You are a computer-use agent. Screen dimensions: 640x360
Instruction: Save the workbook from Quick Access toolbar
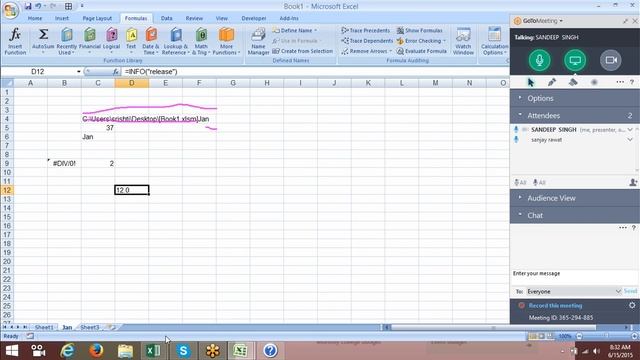point(28,6)
